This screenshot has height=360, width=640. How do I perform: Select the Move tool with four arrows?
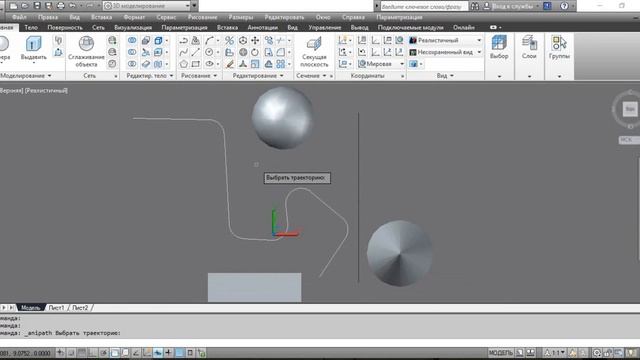pyautogui.click(x=255, y=40)
